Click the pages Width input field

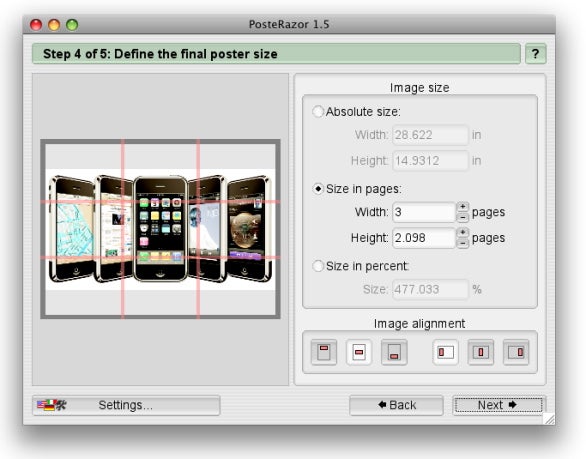[424, 212]
